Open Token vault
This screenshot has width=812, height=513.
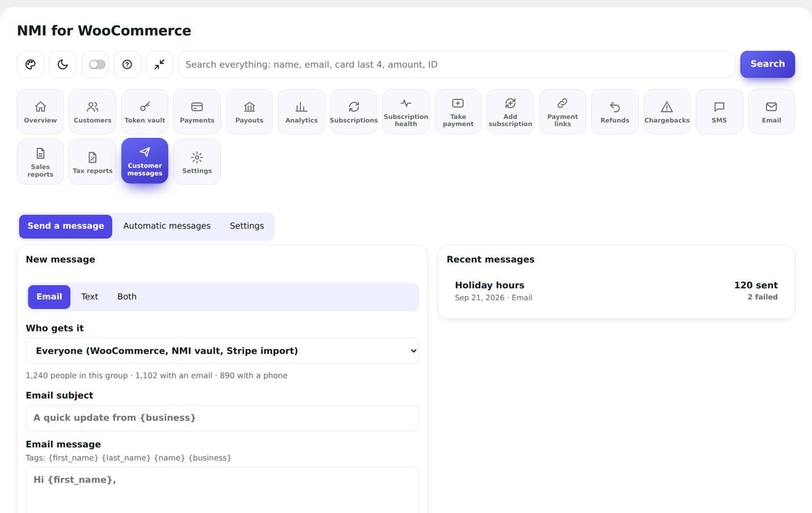[145, 112]
